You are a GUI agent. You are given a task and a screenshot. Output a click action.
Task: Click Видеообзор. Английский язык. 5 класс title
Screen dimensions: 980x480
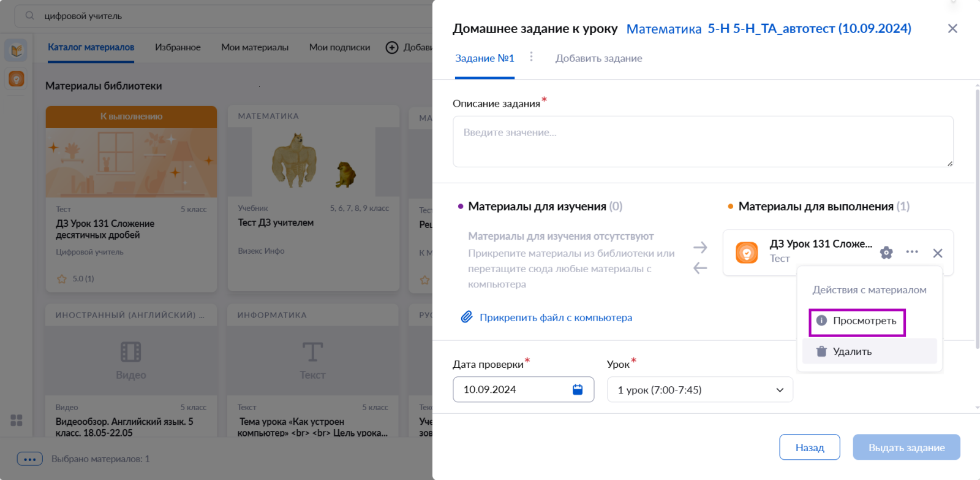pyautogui.click(x=124, y=427)
